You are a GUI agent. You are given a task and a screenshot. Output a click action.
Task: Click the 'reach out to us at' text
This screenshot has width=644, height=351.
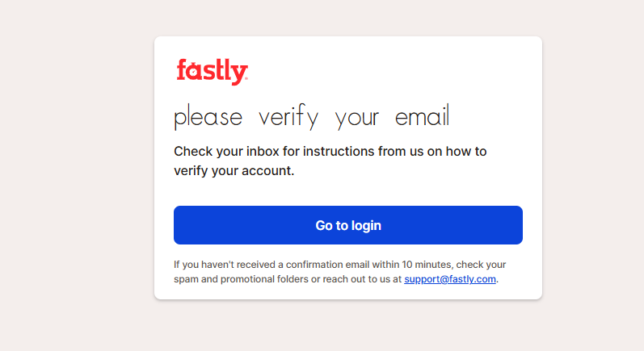pos(362,279)
